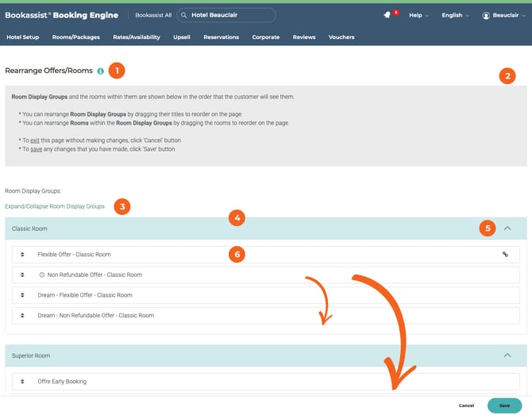Collapse the Classic Room group

(507, 229)
